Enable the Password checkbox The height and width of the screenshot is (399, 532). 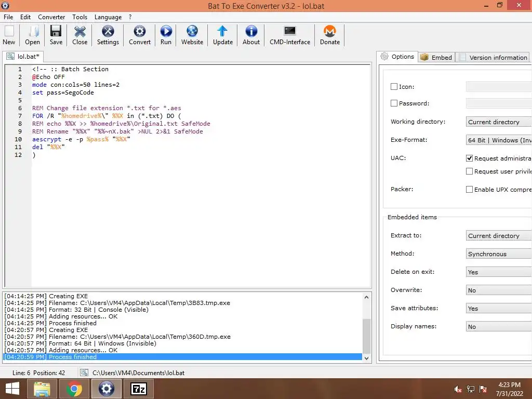(394, 103)
